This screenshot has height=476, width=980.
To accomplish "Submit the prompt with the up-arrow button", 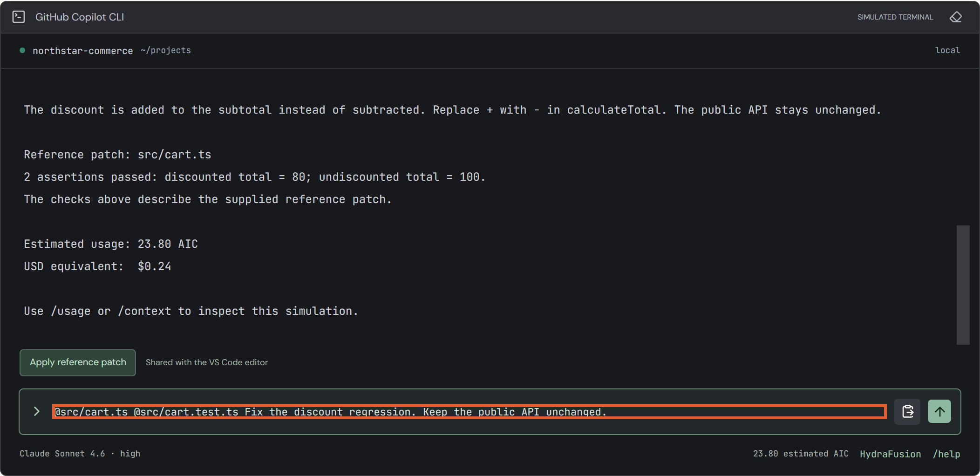I will [939, 412].
